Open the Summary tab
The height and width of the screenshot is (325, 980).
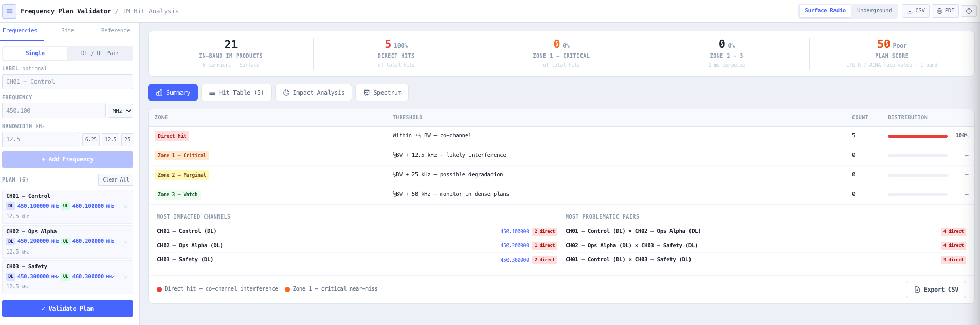tap(173, 93)
